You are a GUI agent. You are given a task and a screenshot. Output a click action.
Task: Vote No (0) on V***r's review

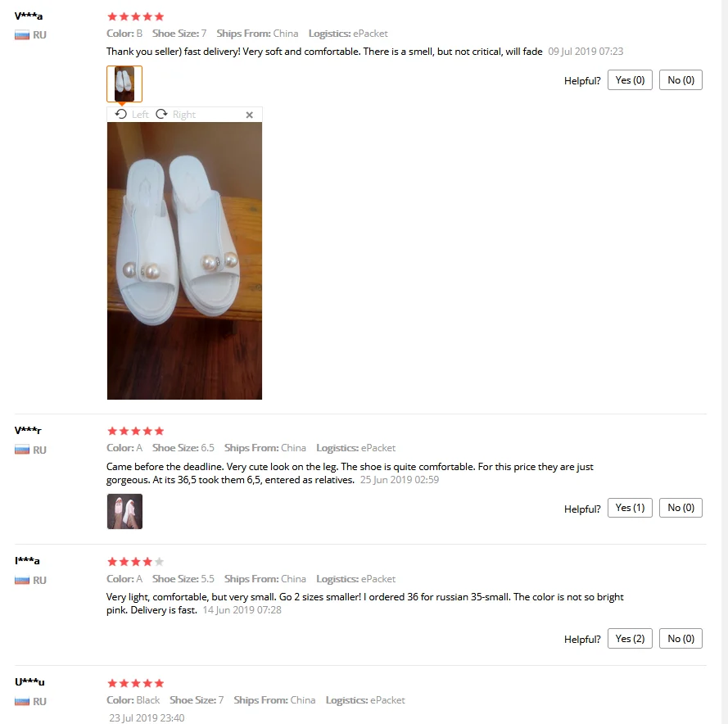click(x=681, y=508)
